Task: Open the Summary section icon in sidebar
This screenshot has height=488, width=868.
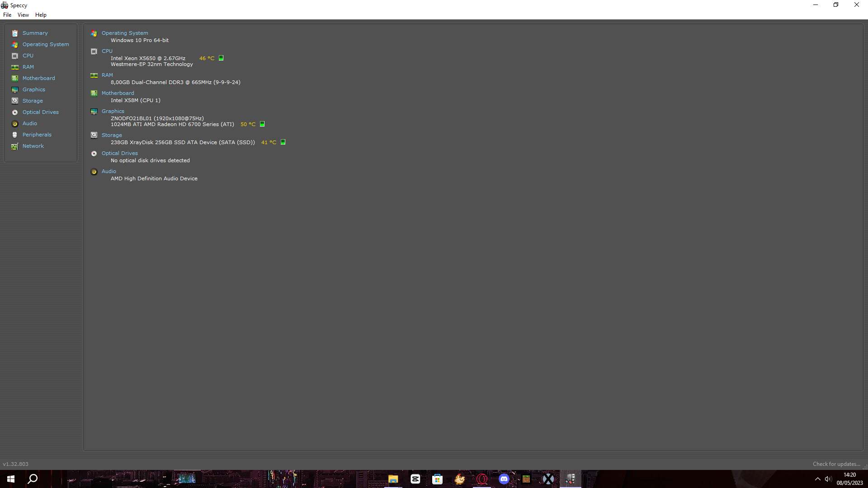Action: [x=15, y=33]
